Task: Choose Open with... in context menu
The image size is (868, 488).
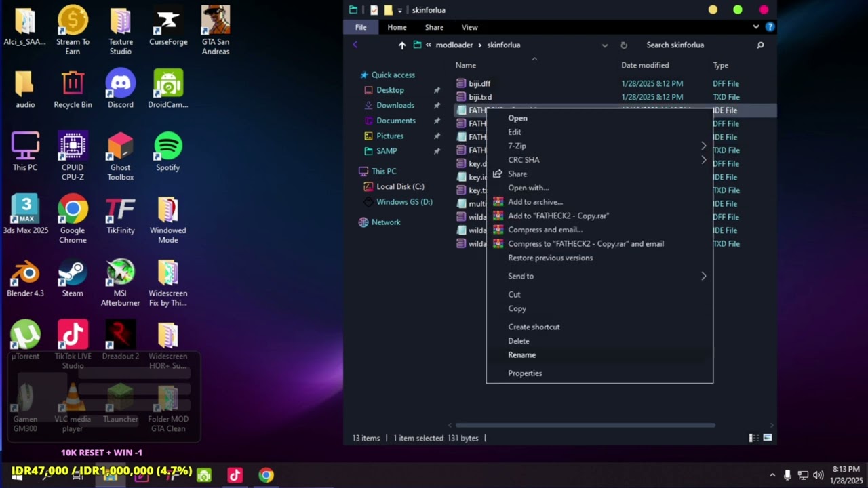Action: pos(599,188)
